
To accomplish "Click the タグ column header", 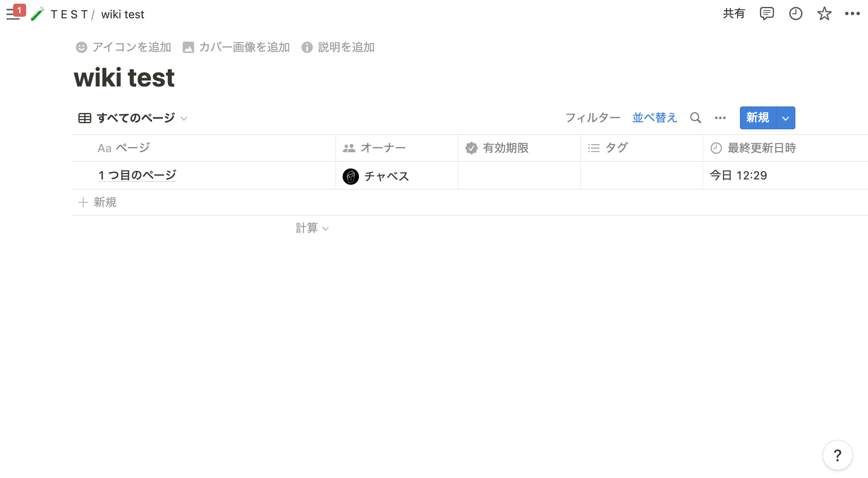I will (642, 148).
